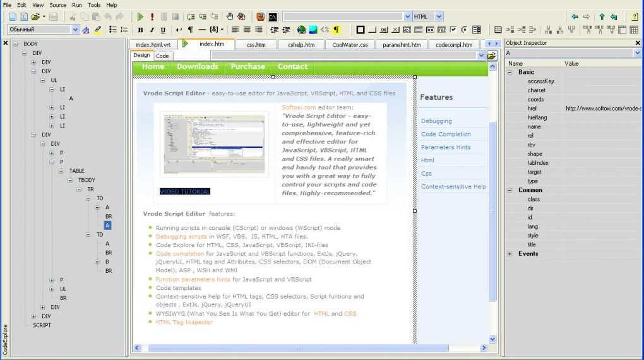
Task: Click the Downloads navigation link
Action: (x=198, y=66)
